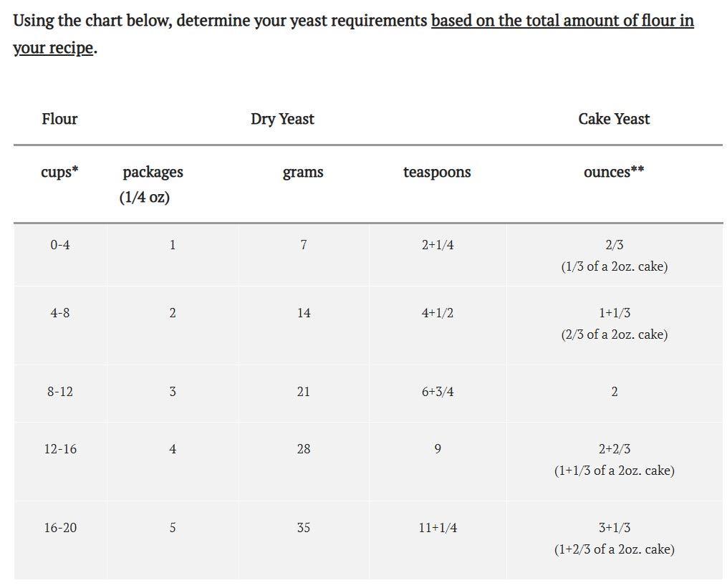Viewport: 727px width, 588px height.
Task: Click the grams subheader
Action: pos(303,172)
